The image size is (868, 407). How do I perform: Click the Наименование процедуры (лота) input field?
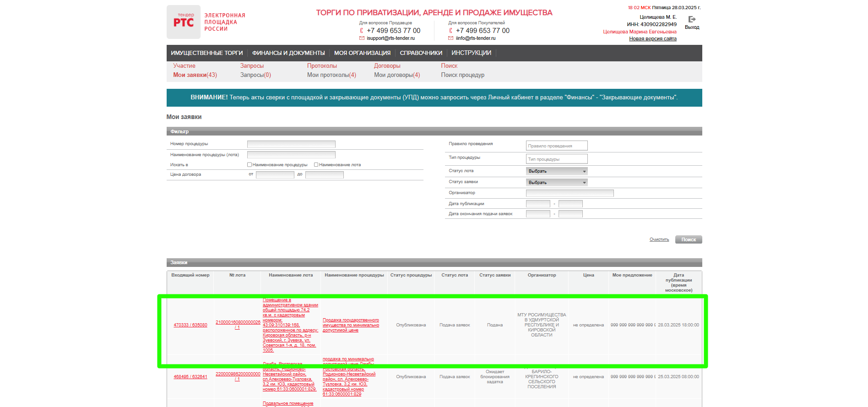(x=291, y=155)
